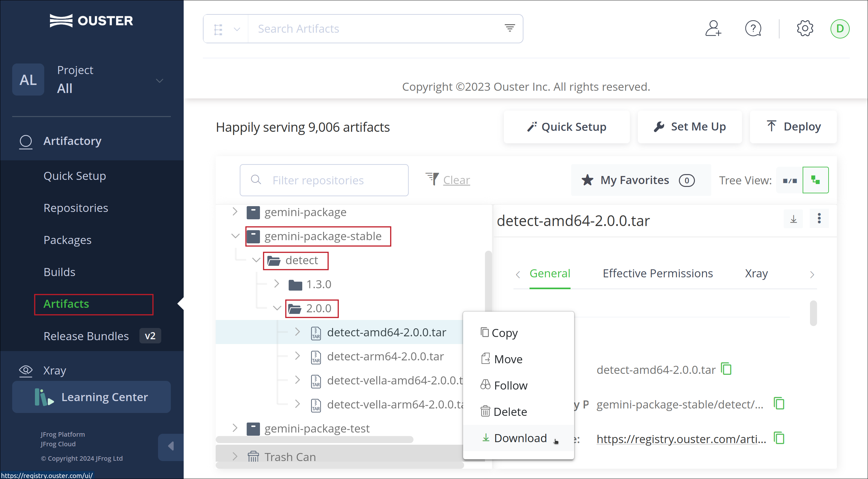
Task: Open the Learning Center
Action: (91, 397)
